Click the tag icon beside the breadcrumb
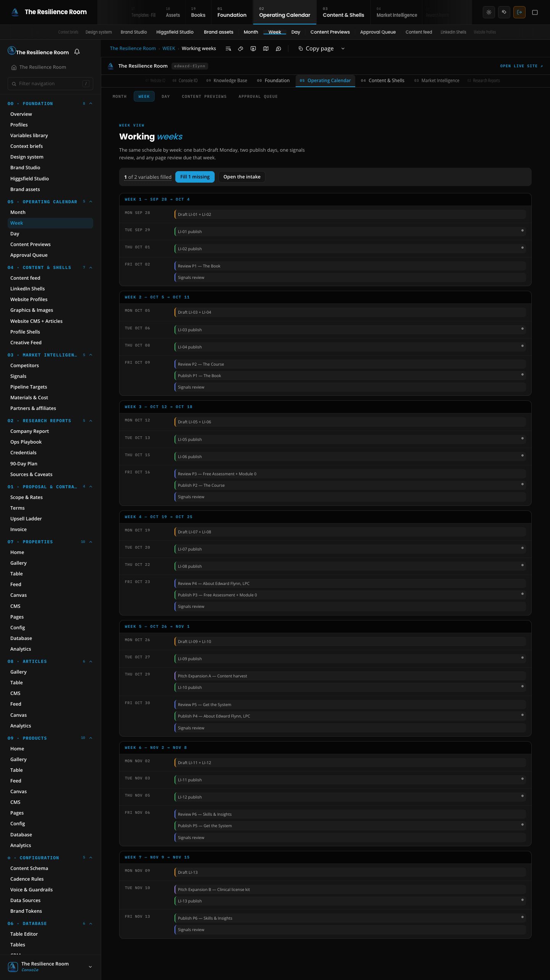This screenshot has height=980, width=550. [x=241, y=49]
